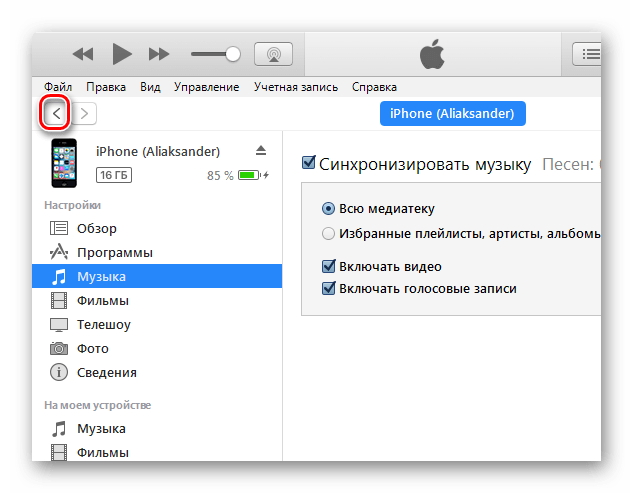Click the Сведения info icon
This screenshot has height=493, width=633.
59,372
